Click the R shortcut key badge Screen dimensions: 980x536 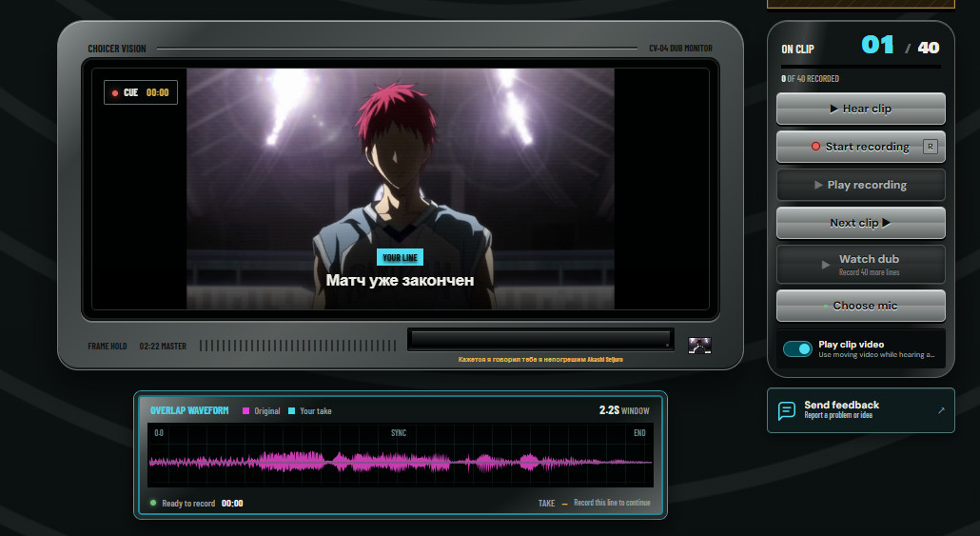click(x=930, y=147)
